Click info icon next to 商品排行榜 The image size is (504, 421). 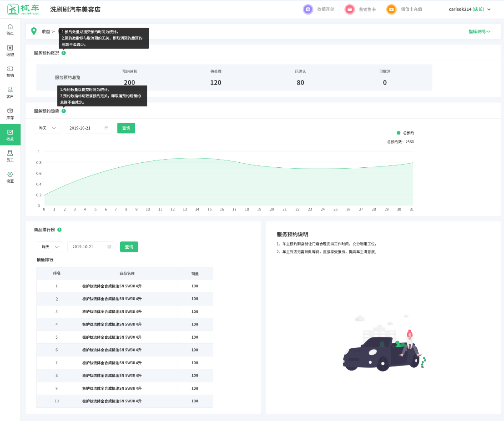[x=60, y=230]
